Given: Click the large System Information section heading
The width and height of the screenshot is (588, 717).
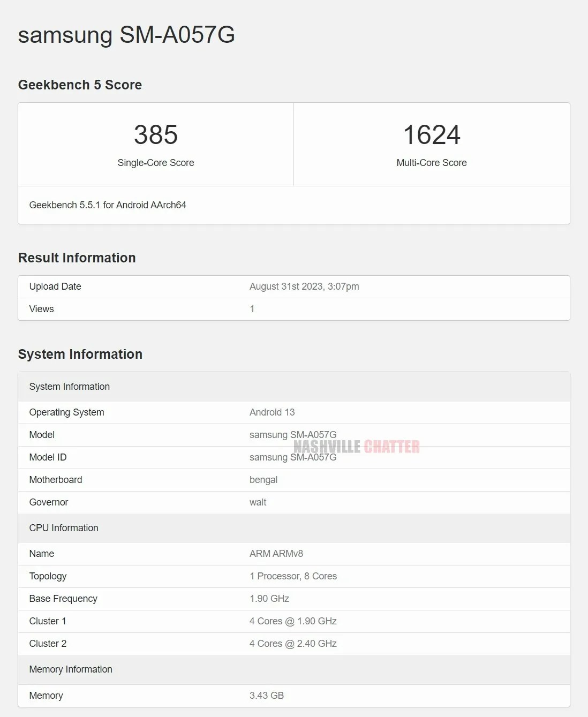Looking at the screenshot, I should pyautogui.click(x=80, y=354).
